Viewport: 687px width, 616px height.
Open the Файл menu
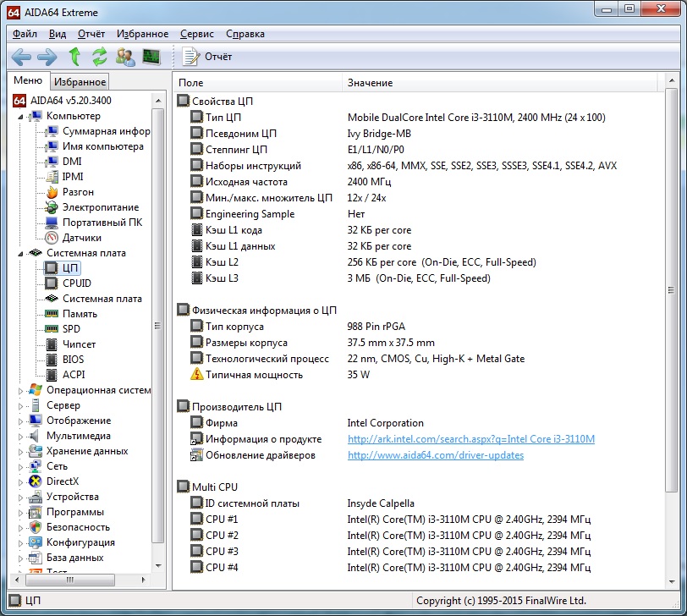click(25, 34)
